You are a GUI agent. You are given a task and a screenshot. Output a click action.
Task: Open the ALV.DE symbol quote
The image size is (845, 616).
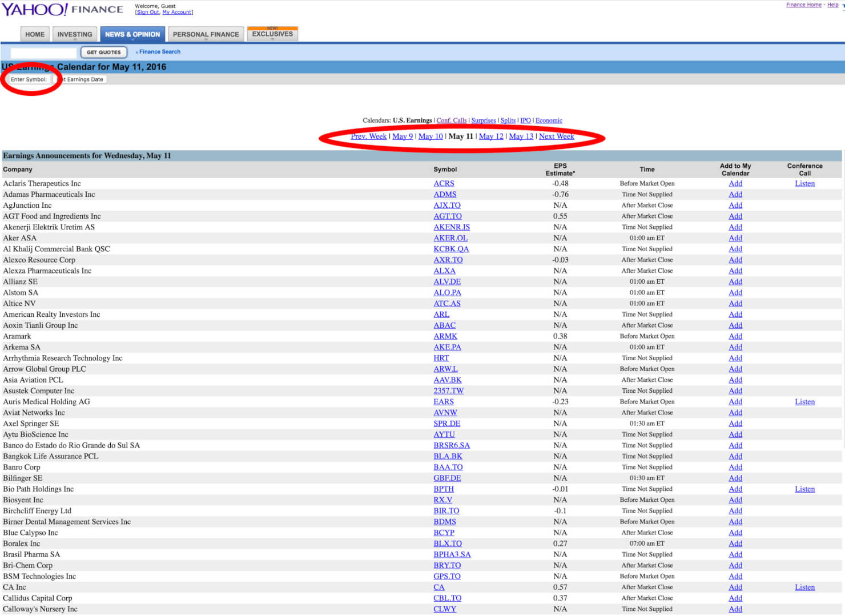click(x=447, y=282)
